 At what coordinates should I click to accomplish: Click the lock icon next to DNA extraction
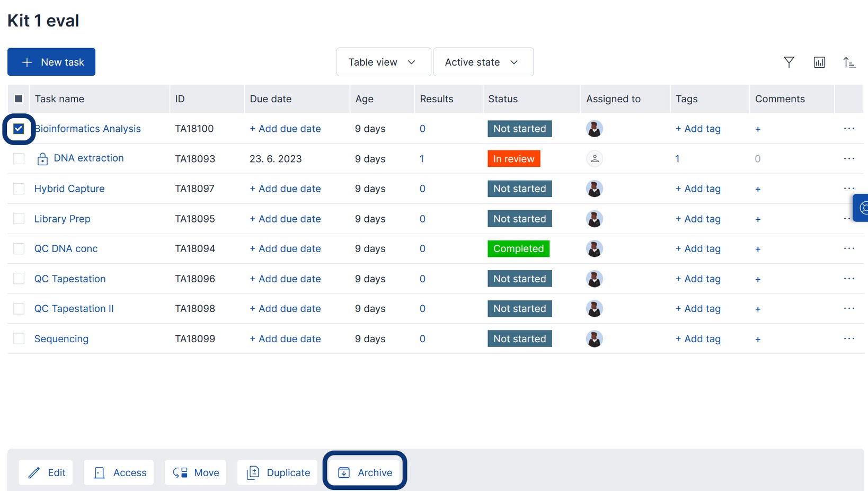42,158
